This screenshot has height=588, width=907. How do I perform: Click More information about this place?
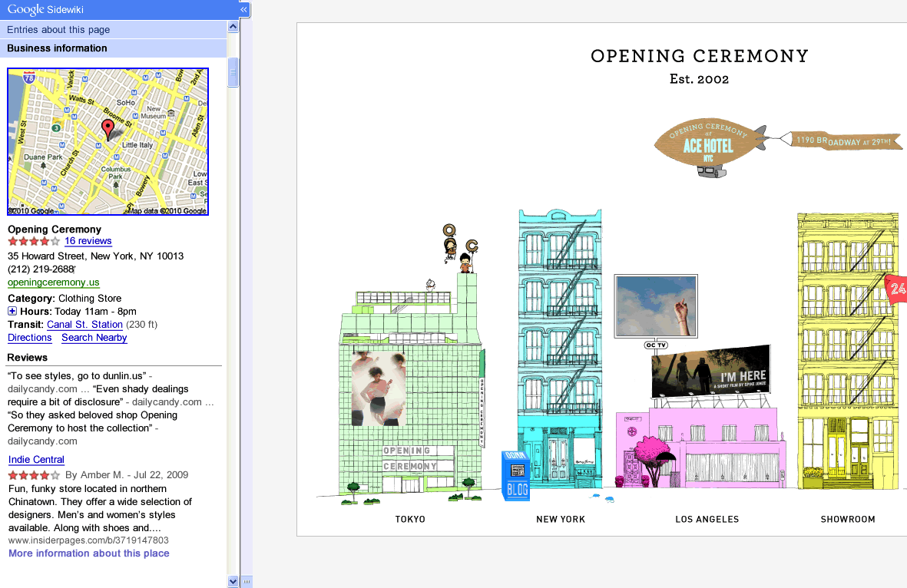pyautogui.click(x=88, y=553)
